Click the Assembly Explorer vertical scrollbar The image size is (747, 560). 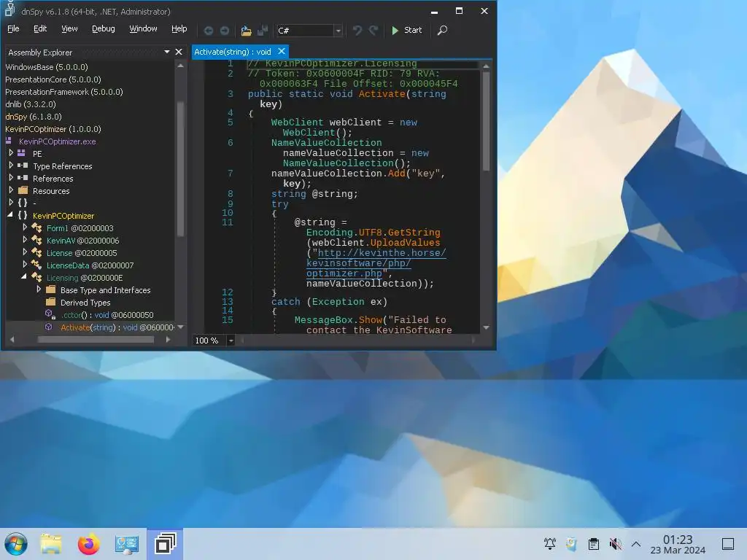pos(180,169)
